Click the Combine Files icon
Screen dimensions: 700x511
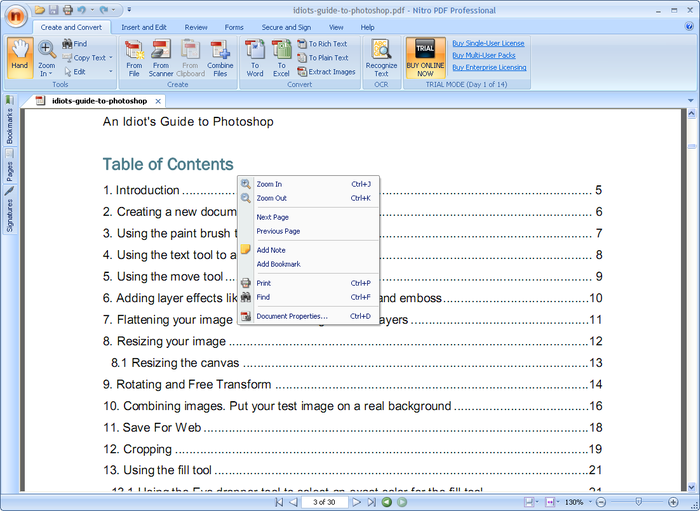220,58
